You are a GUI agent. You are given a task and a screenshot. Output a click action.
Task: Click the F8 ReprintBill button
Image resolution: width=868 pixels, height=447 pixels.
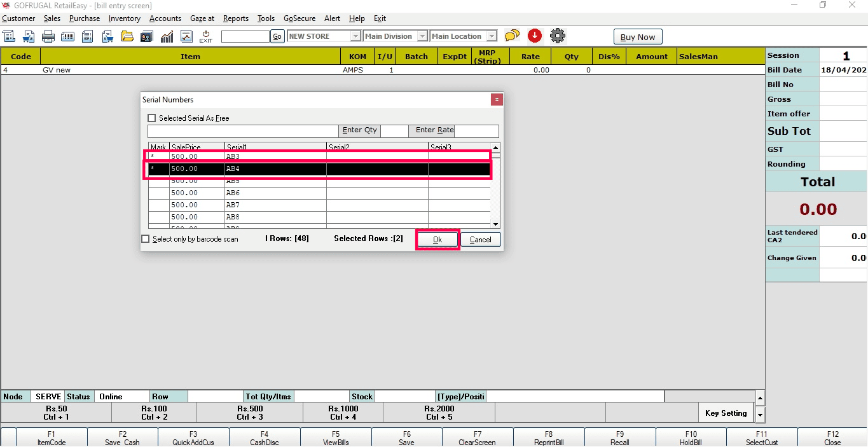[549, 438]
